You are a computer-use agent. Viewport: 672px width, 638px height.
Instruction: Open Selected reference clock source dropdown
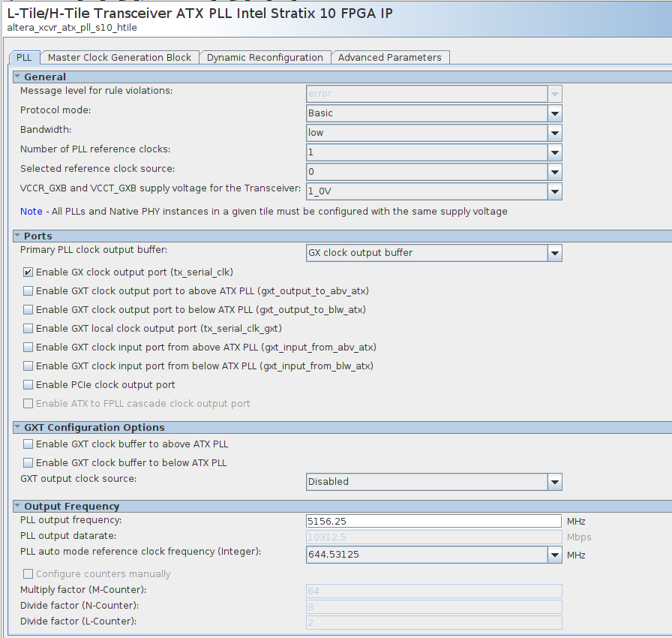coord(433,172)
